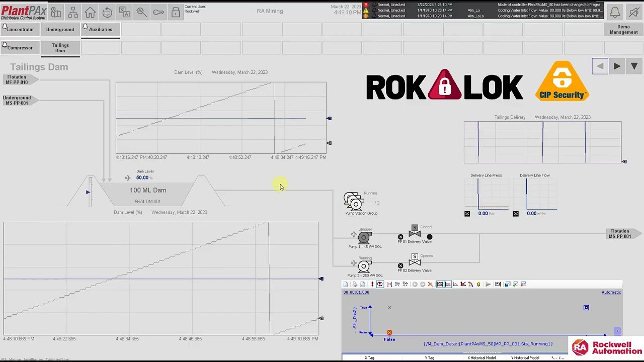
Task: Go to next display with right arrow
Action: click(x=617, y=66)
